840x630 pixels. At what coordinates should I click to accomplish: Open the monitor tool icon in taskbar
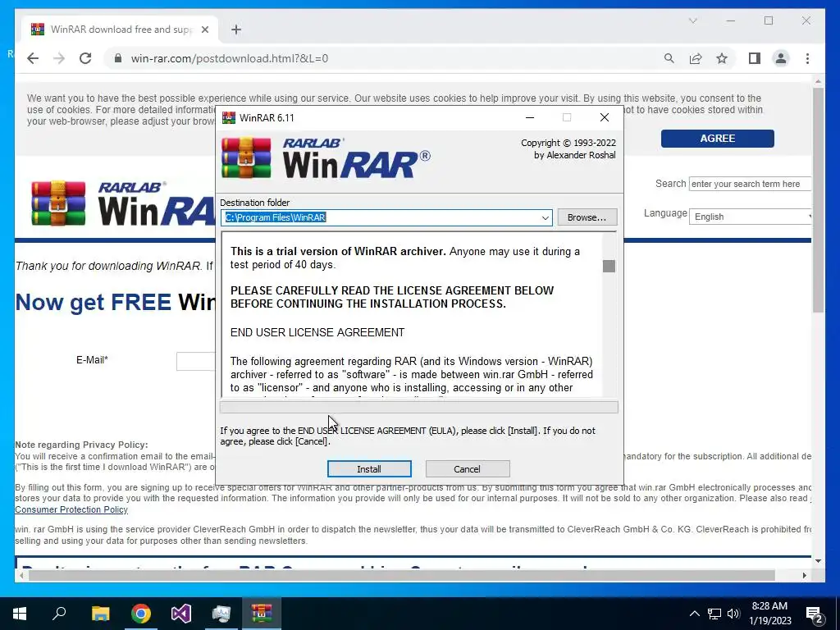point(221,614)
